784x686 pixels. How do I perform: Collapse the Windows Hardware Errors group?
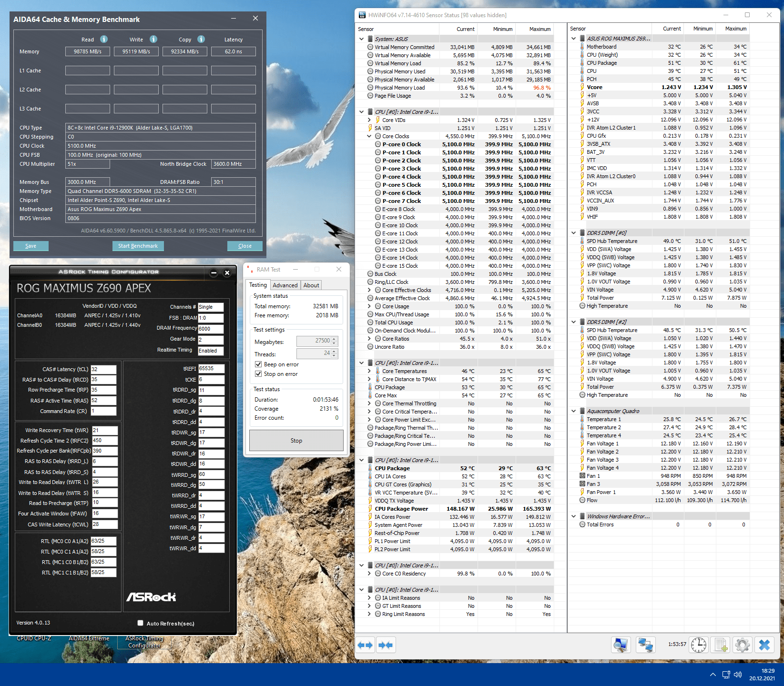(573, 516)
